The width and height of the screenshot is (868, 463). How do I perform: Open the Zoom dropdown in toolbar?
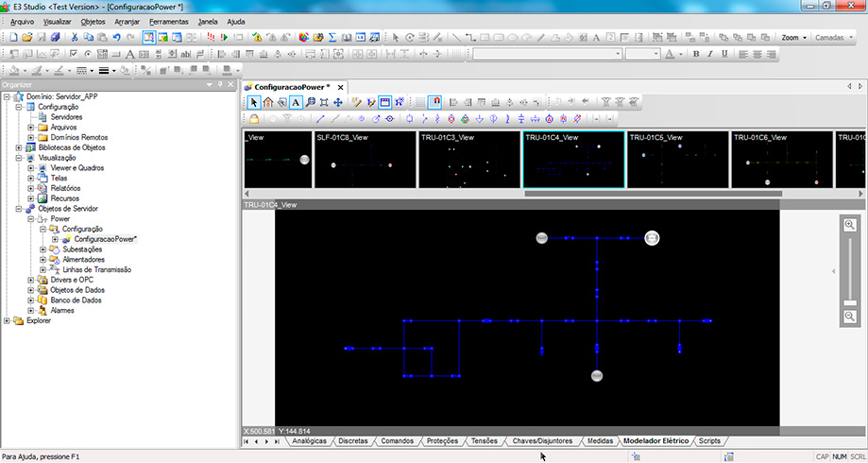click(794, 38)
